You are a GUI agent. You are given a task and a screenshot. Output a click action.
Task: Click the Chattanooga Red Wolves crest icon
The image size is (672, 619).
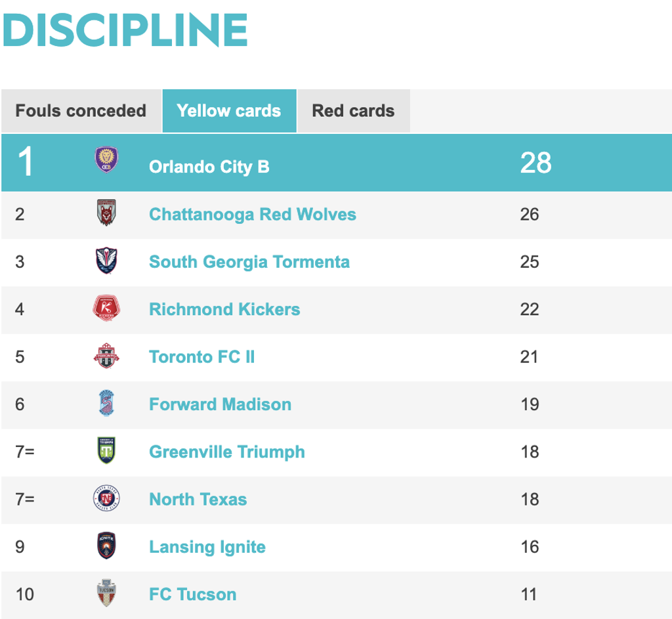click(x=106, y=213)
